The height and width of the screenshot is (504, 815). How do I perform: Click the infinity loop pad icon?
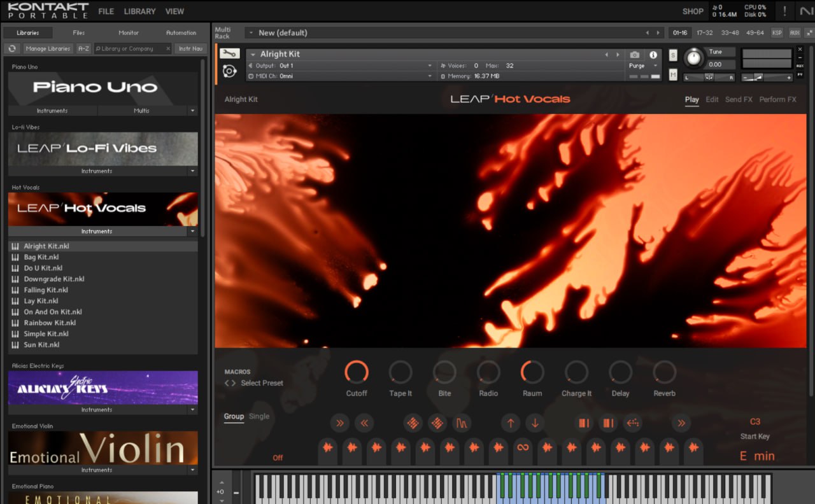click(x=523, y=447)
